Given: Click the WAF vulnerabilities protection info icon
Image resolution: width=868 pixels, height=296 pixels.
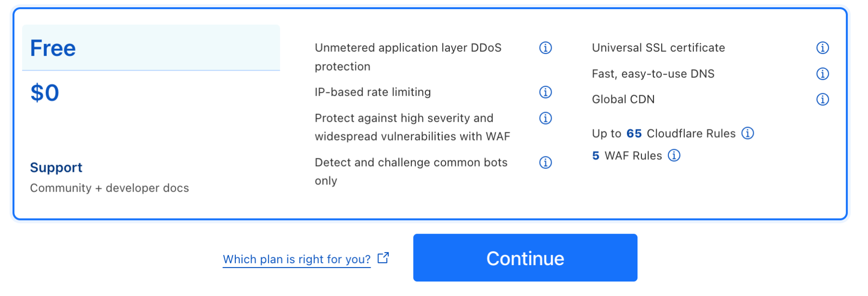Looking at the screenshot, I should click(545, 118).
